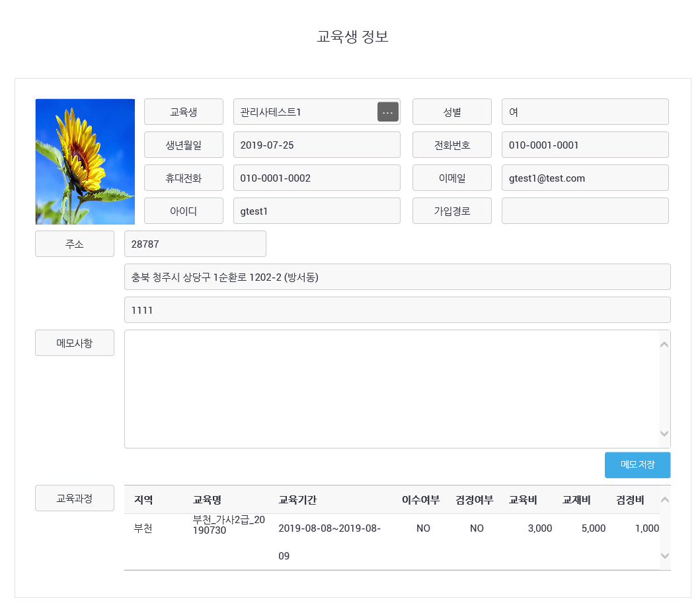The image size is (700, 609).
Task: Click the 교육생 label button
Action: click(184, 112)
